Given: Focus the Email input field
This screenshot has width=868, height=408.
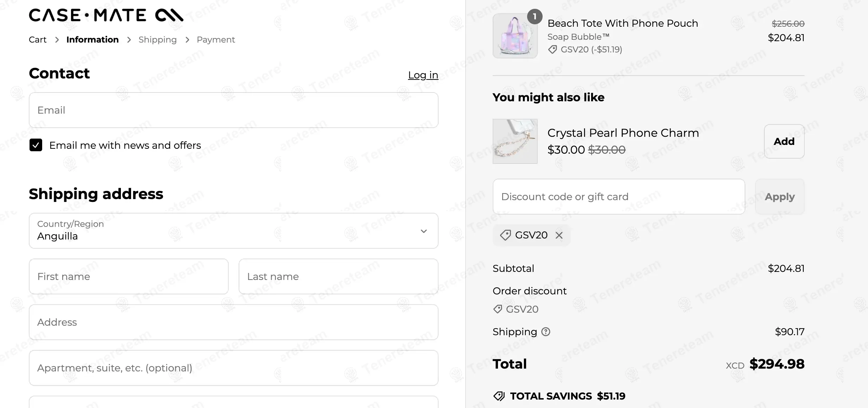Looking at the screenshot, I should coord(233,110).
